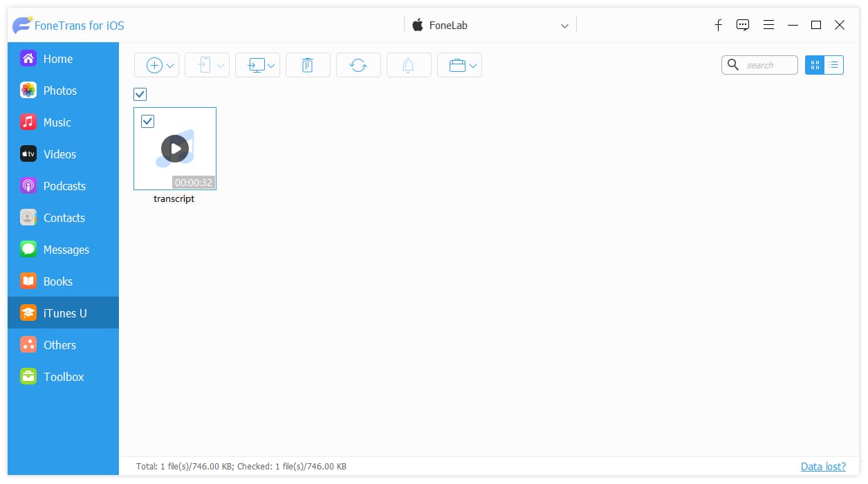Open the Podcasts sidebar section
Screen dimensions: 868x484
[x=63, y=186]
